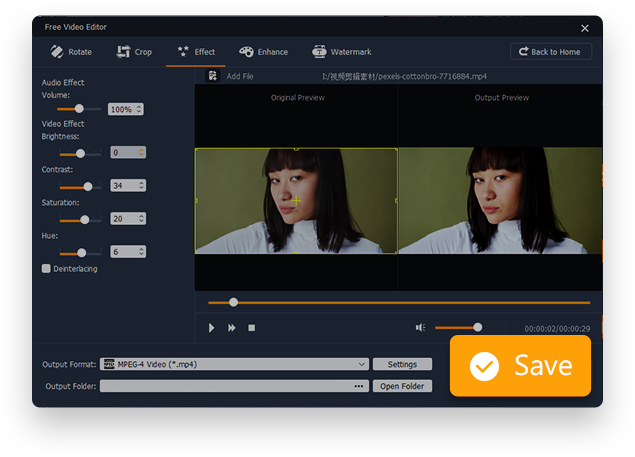The width and height of the screenshot is (635, 457).
Task: Click the Output Preview video frame
Action: (x=501, y=201)
